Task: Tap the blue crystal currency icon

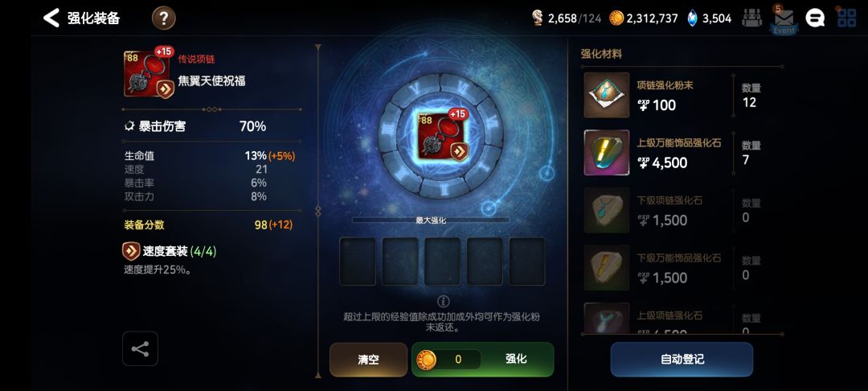Action: (693, 19)
